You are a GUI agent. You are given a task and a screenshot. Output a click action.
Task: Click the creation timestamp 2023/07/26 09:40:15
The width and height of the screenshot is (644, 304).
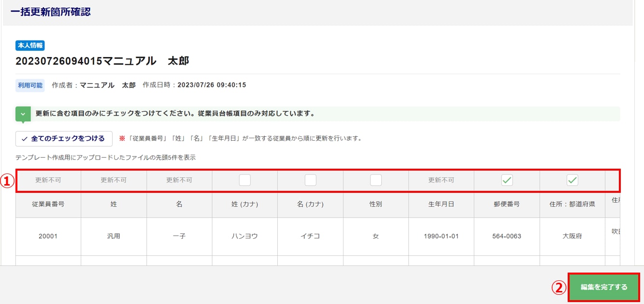point(212,85)
